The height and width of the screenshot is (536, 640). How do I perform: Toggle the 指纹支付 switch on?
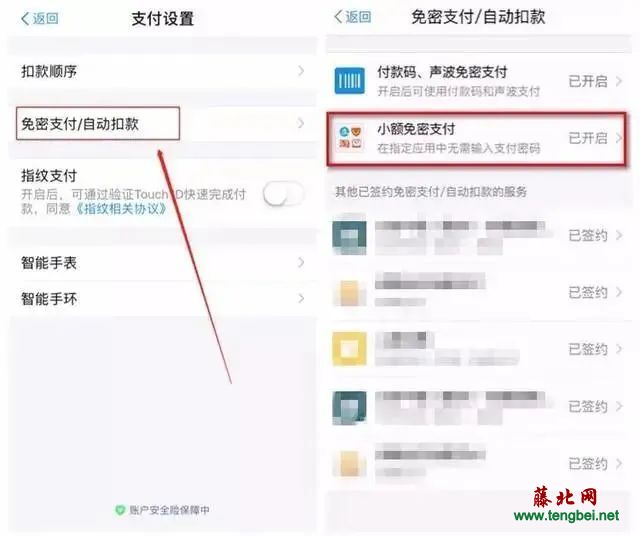(283, 193)
